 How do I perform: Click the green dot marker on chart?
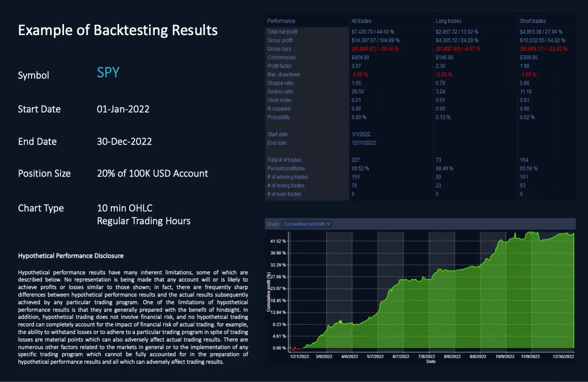pos(340,322)
